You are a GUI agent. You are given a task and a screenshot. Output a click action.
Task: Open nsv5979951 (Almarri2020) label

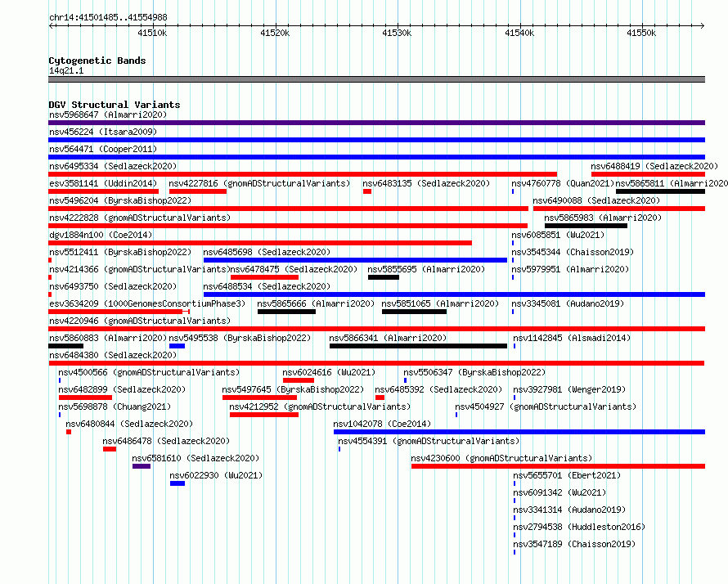pyautogui.click(x=570, y=269)
